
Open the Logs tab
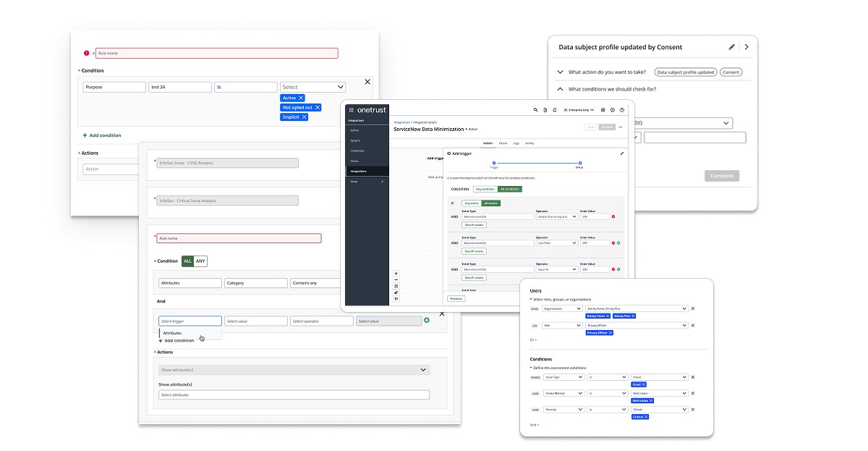point(516,143)
